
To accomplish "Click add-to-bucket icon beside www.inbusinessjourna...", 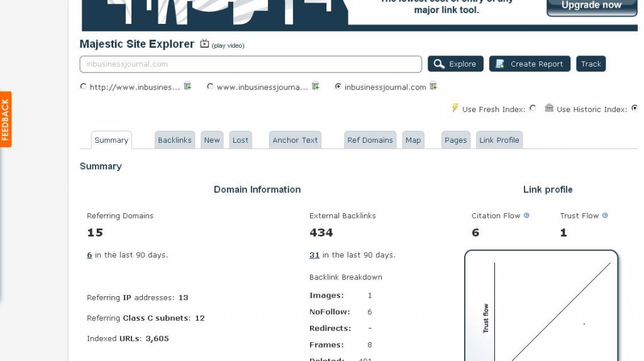I will pyautogui.click(x=316, y=86).
